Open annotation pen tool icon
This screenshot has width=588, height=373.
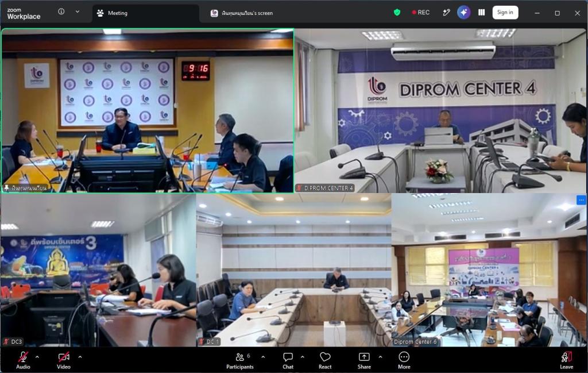(446, 13)
